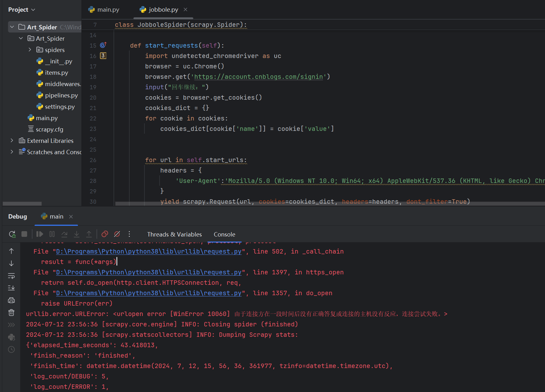Click Step Into in debug toolbar
545x392 pixels.
[x=77, y=234]
